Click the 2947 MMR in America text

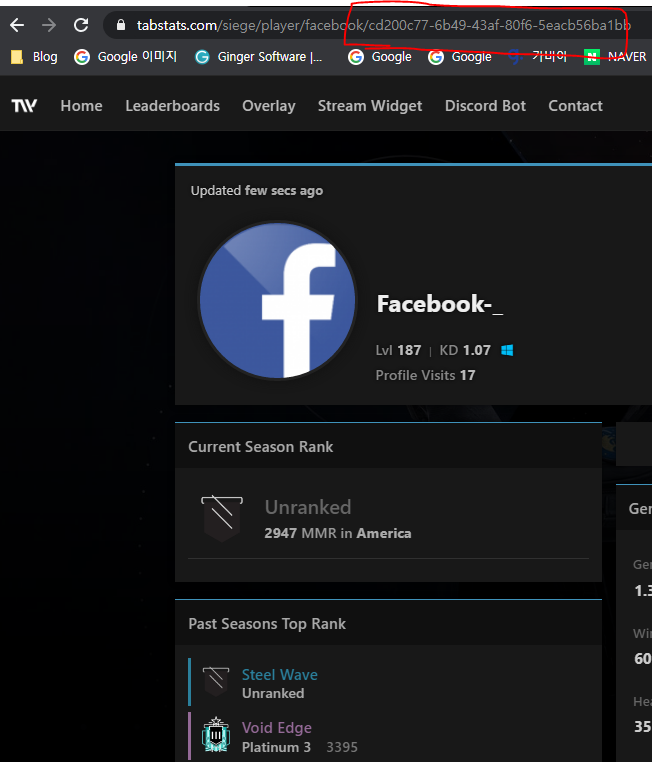point(338,533)
